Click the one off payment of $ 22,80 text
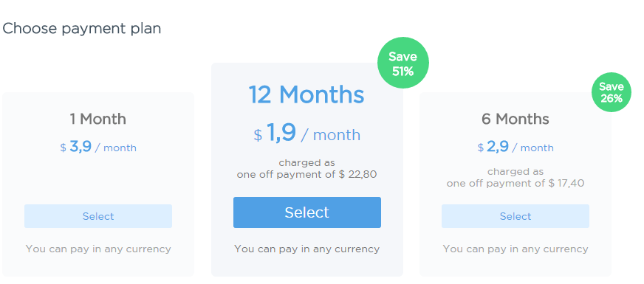The height and width of the screenshot is (284, 644). 306,175
